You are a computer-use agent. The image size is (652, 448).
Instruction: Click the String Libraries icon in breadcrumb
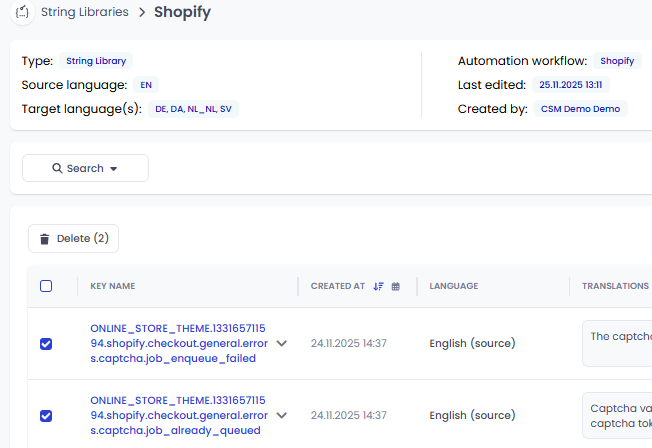[x=22, y=12]
